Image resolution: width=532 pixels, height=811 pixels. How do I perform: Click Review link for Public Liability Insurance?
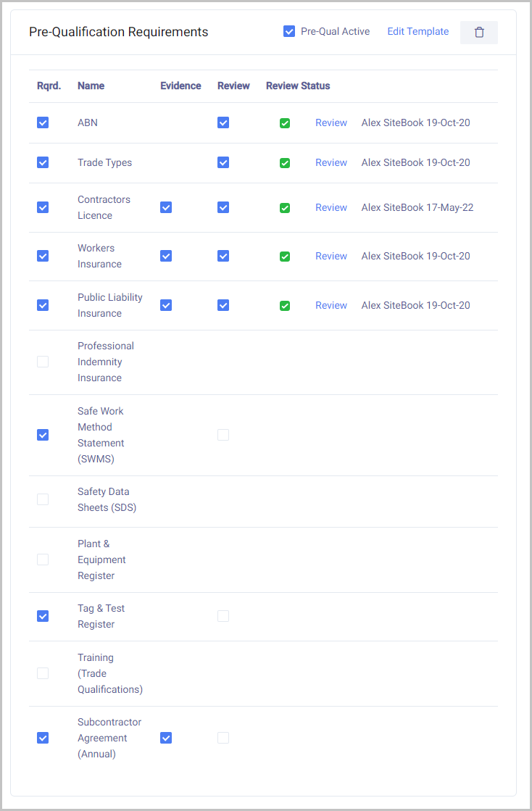331,305
